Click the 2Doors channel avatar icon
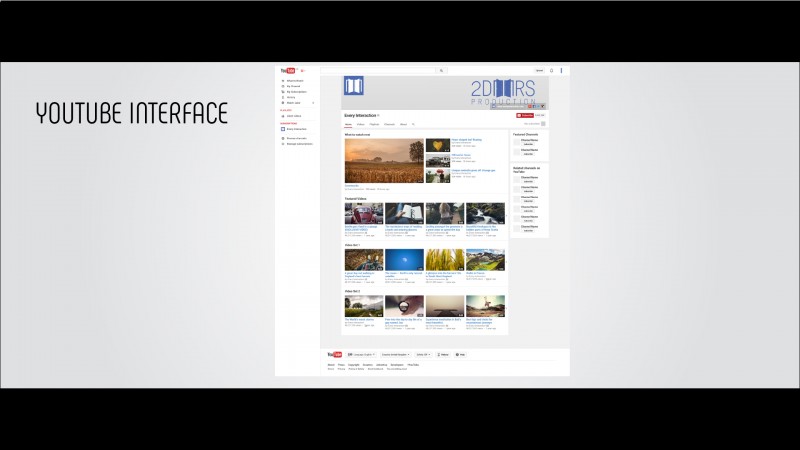 click(354, 86)
